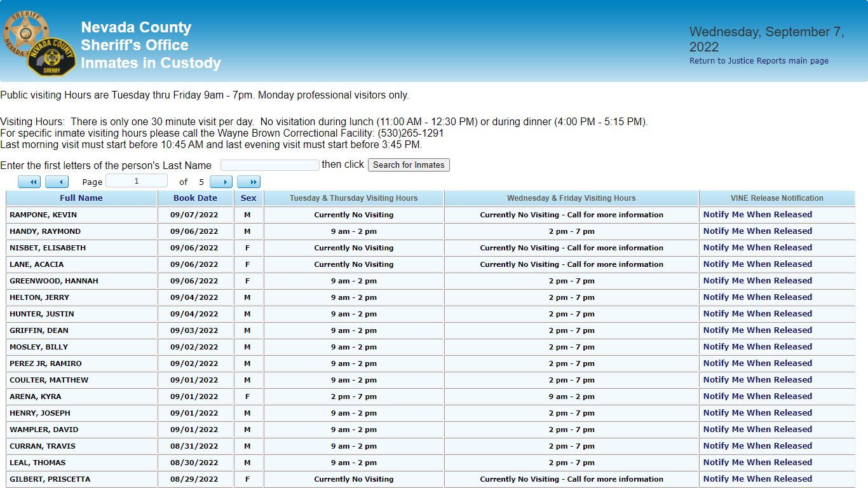Click Notify Me When Released for GILBERT, PRISCETTA
The image size is (868, 488).
point(757,479)
